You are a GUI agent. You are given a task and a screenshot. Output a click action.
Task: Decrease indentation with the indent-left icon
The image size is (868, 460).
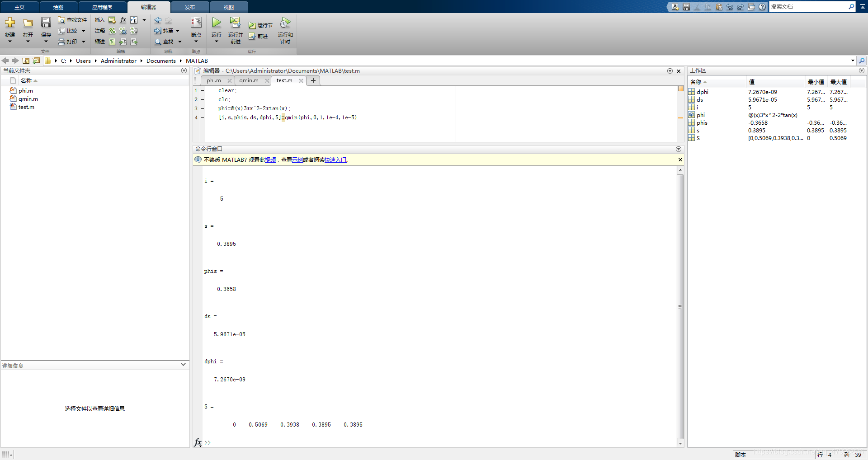(x=134, y=42)
